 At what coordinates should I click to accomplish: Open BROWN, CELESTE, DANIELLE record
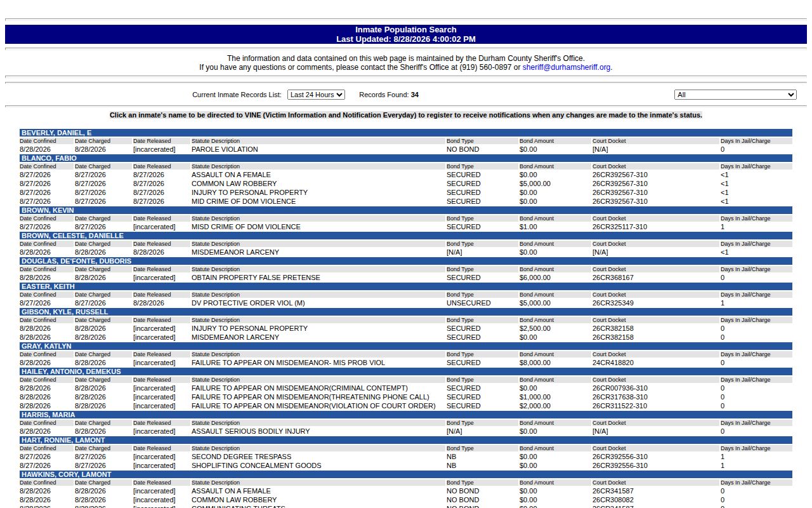[72, 236]
